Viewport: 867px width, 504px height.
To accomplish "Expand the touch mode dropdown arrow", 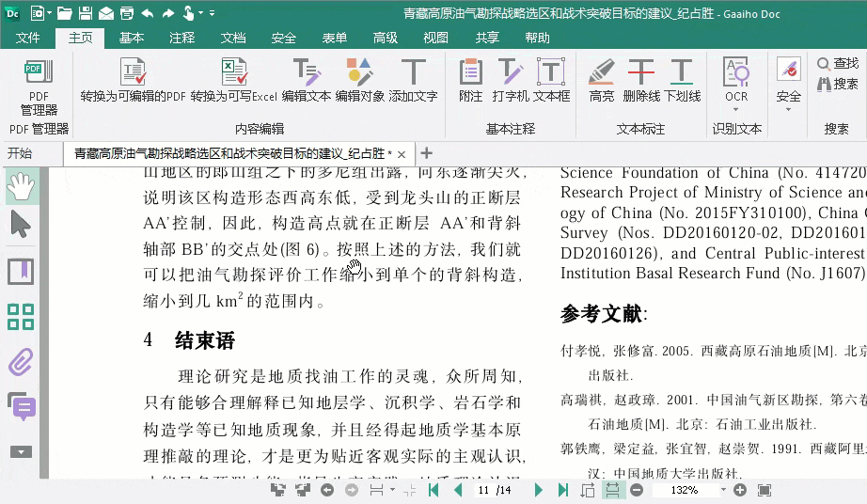I will point(200,13).
